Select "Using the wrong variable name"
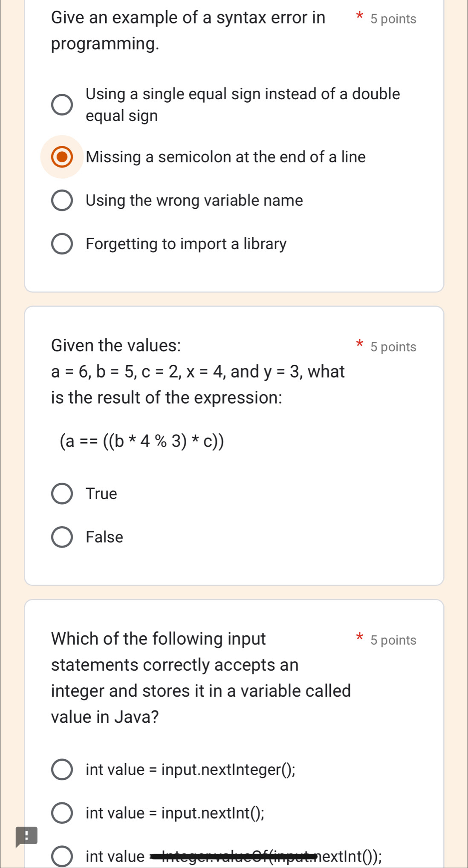Screen dimensions: 468x868 tap(62, 200)
